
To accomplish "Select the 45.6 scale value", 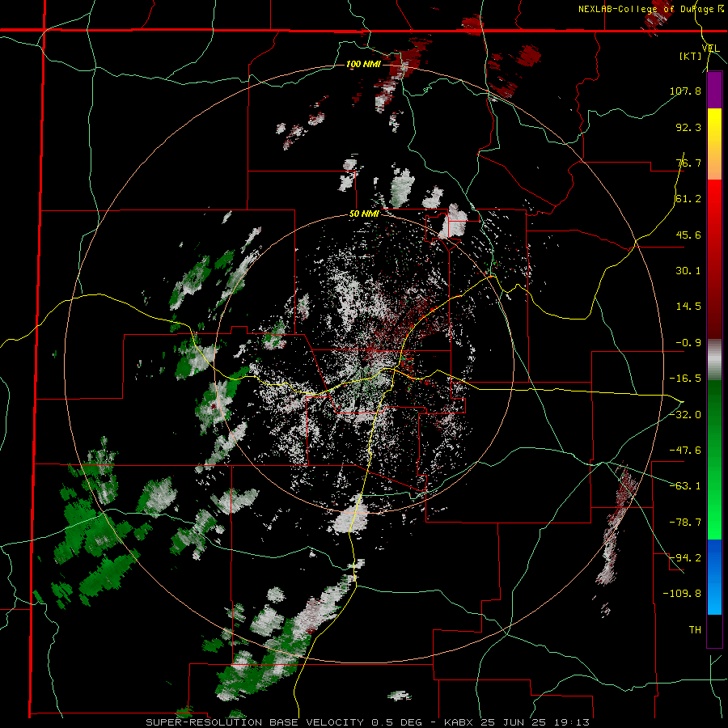I will tap(688, 235).
